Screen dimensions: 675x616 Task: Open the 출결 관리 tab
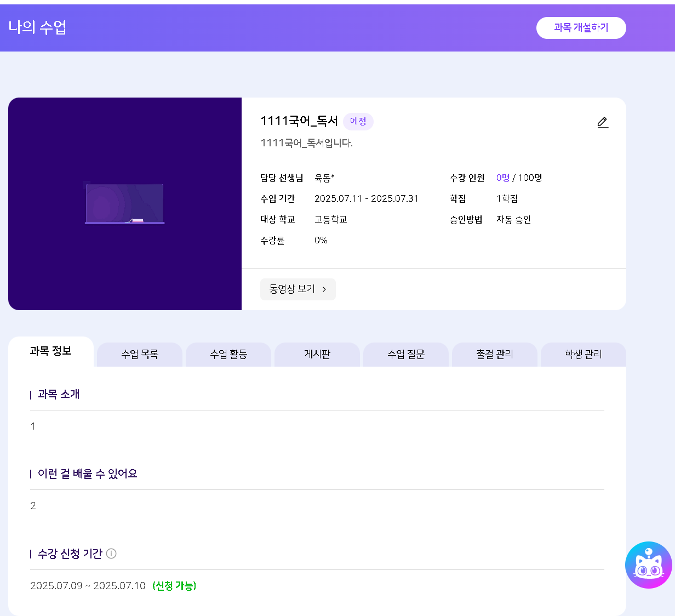pos(495,355)
